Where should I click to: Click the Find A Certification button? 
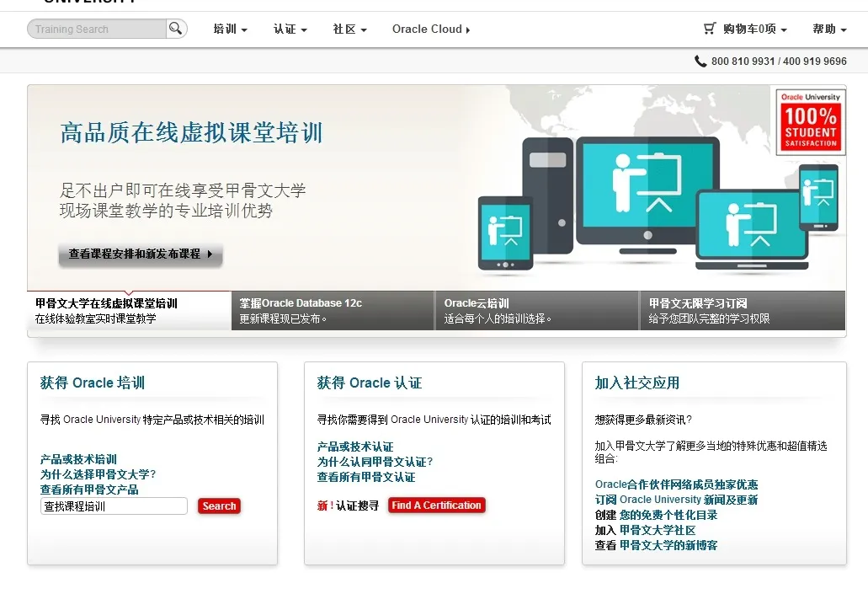tap(436, 506)
